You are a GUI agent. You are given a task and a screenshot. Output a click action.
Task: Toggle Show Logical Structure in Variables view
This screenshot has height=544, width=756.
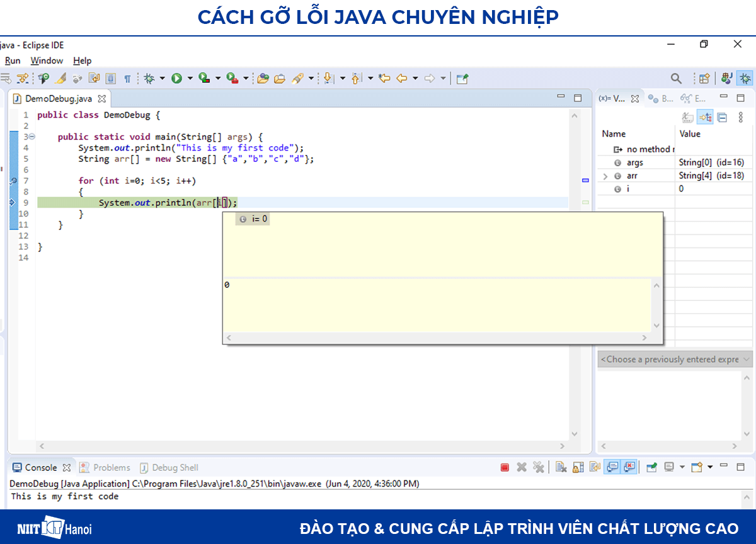[x=705, y=117]
